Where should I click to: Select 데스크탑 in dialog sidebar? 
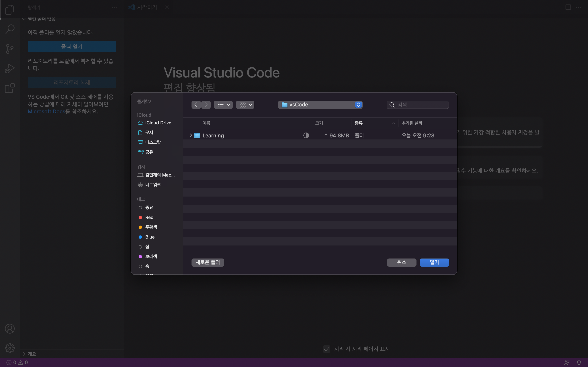153,142
